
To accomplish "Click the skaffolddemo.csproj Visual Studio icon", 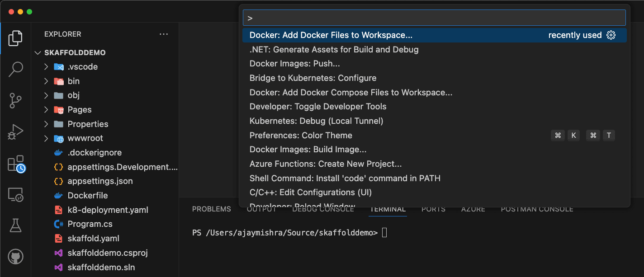I will click(58, 253).
